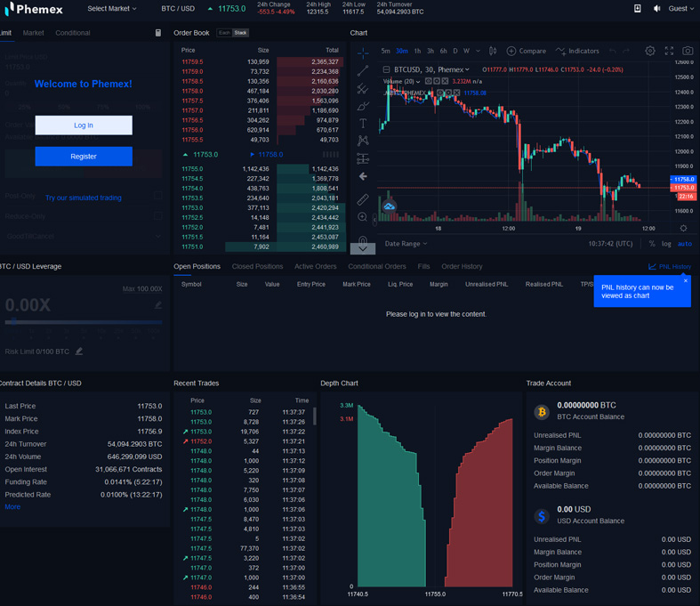Adjust the leverage slider handle
The width and height of the screenshot is (700, 606).
coord(14,321)
